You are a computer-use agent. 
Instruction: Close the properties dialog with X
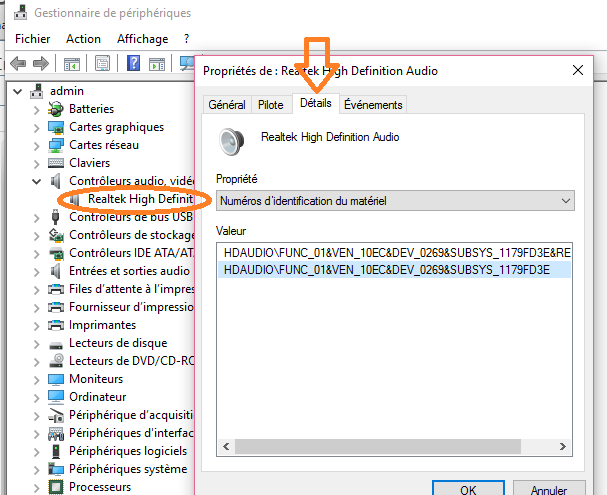click(x=578, y=70)
